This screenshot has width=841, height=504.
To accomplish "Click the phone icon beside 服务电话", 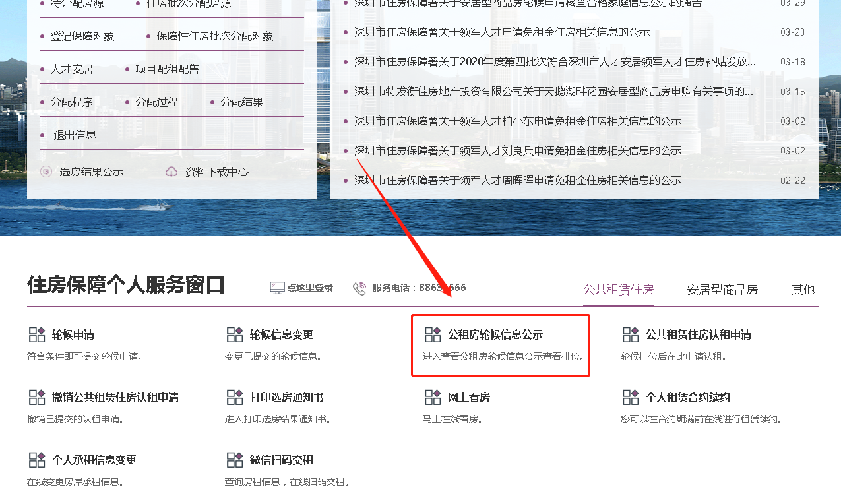I will 359,287.
